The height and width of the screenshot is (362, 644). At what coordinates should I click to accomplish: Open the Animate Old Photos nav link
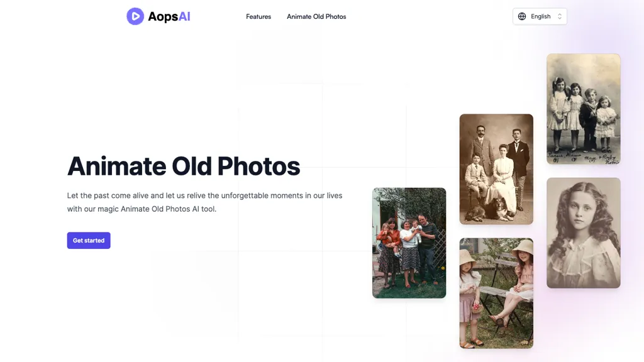316,16
